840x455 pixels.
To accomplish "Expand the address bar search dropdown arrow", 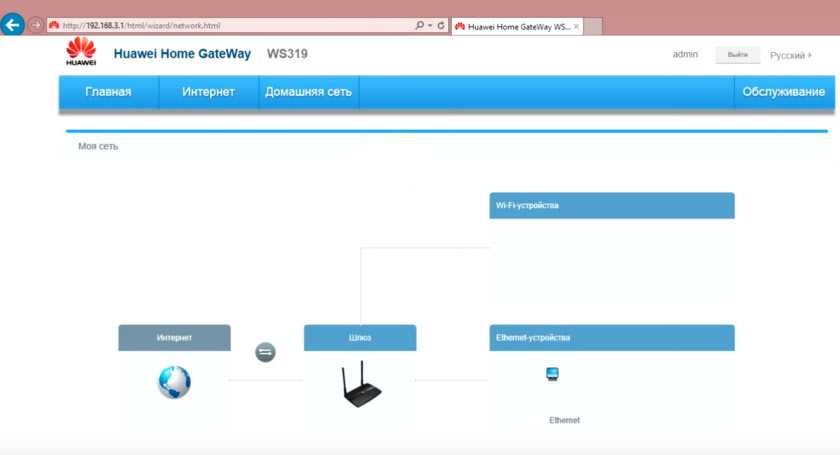I will 429,26.
